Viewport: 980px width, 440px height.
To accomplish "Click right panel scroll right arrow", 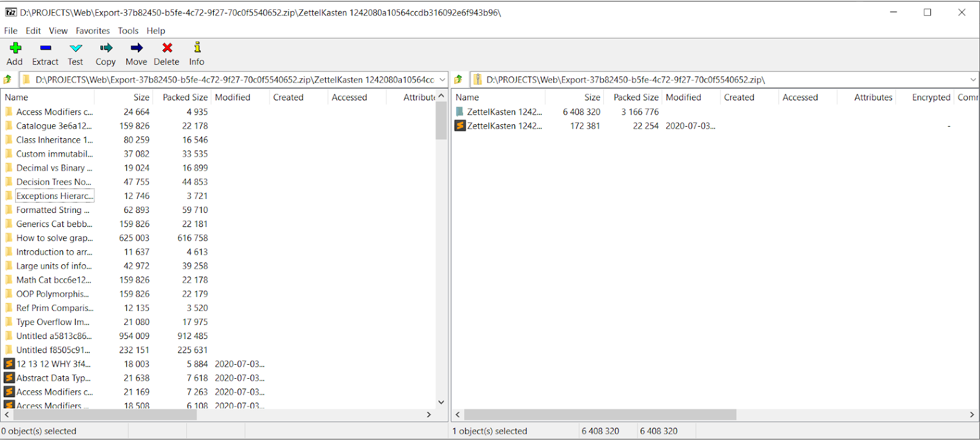I will pyautogui.click(x=972, y=414).
